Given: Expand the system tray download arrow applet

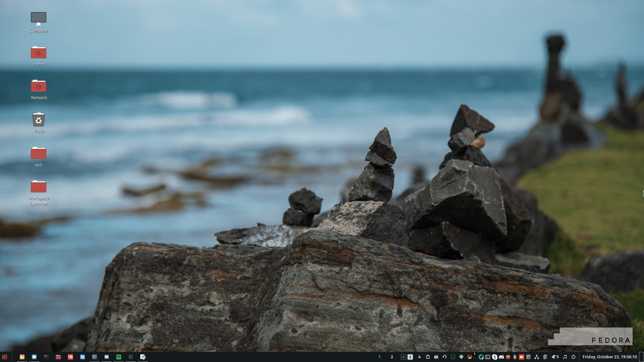Looking at the screenshot, I should [419, 357].
